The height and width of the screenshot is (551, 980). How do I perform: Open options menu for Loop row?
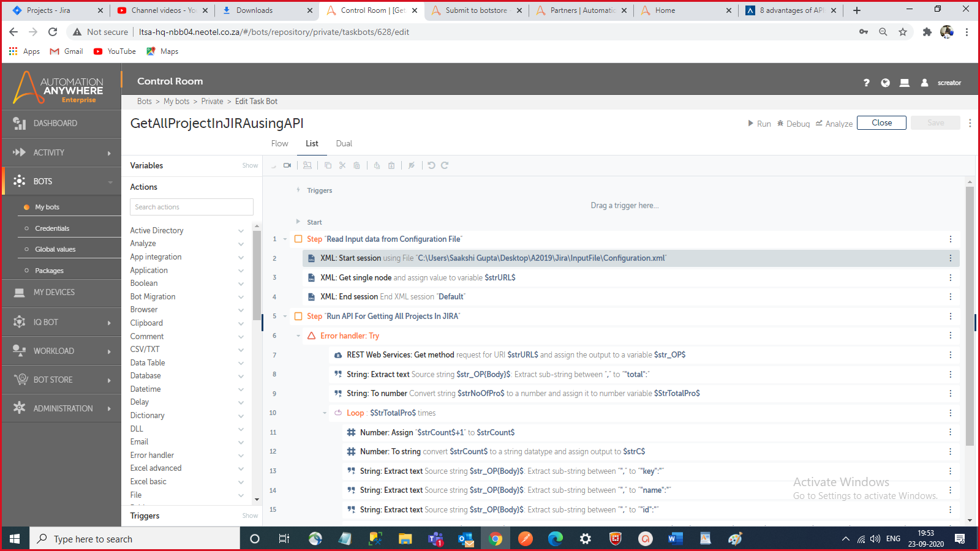coord(950,413)
